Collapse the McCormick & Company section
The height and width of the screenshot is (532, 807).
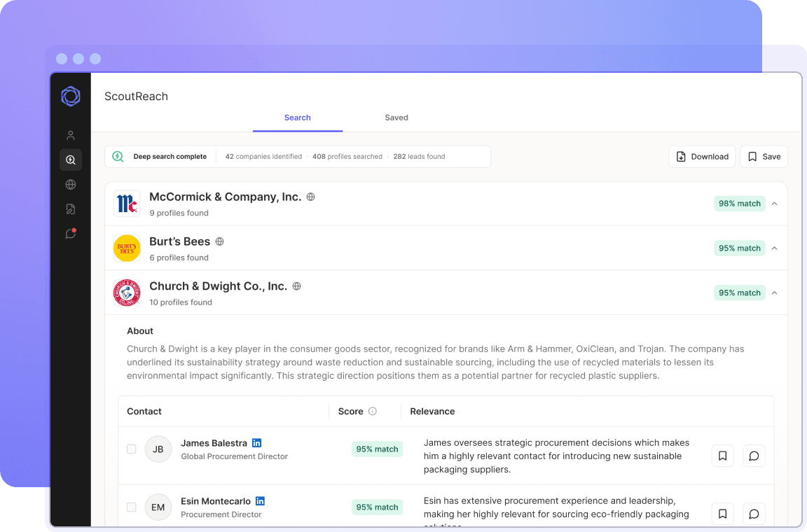point(774,203)
